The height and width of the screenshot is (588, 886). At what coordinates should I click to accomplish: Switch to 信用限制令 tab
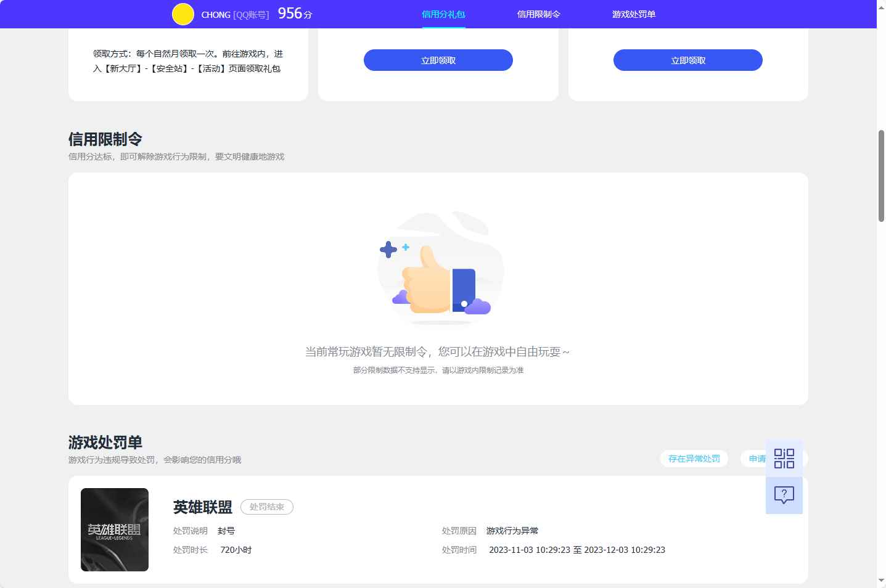pos(538,14)
